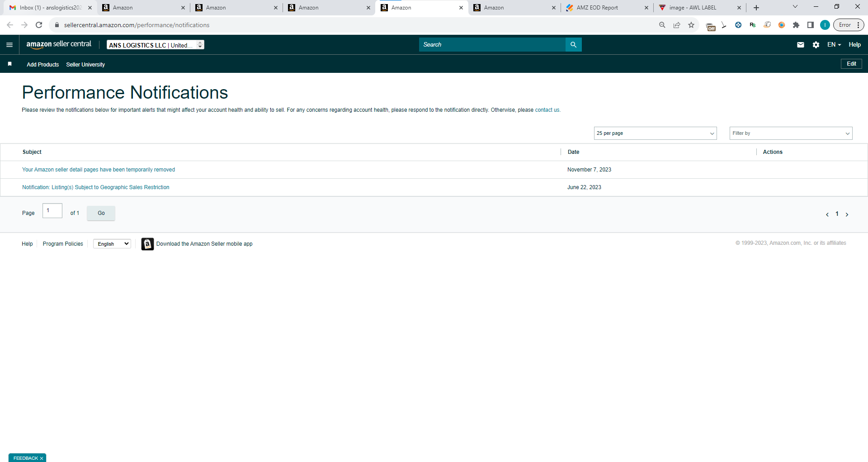Click the date November 7, 2023
This screenshot has width=868, height=462.
coord(589,170)
